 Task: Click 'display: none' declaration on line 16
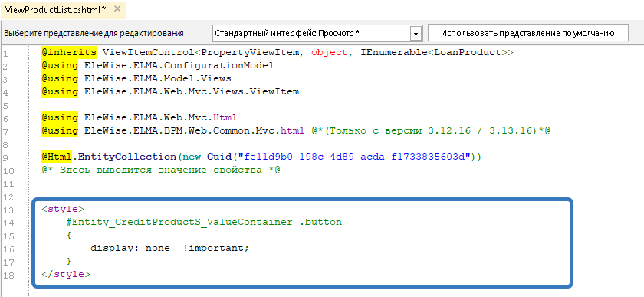coord(130,249)
